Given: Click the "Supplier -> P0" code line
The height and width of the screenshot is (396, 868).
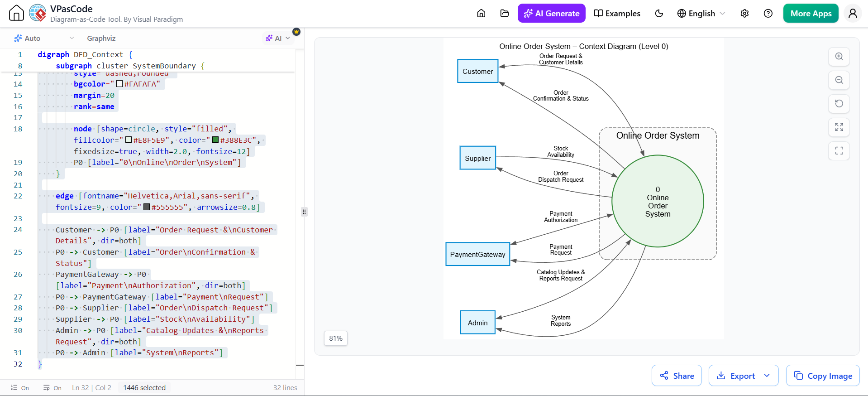Looking at the screenshot, I should click(155, 319).
